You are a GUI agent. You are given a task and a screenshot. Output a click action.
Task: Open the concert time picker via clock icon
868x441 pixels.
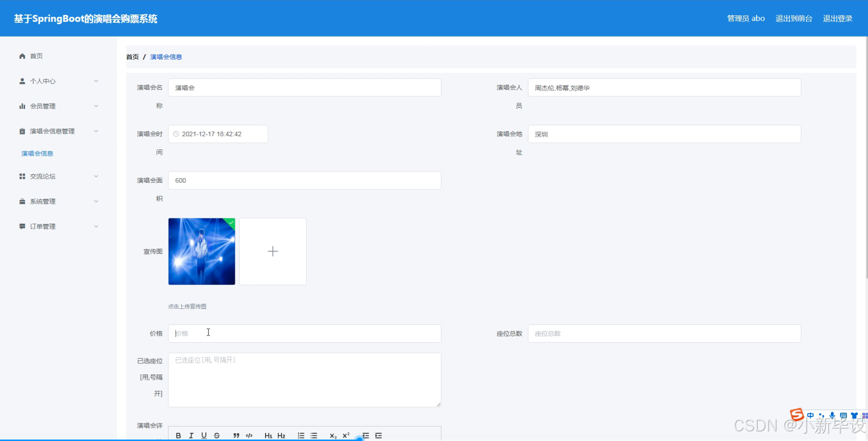(176, 134)
